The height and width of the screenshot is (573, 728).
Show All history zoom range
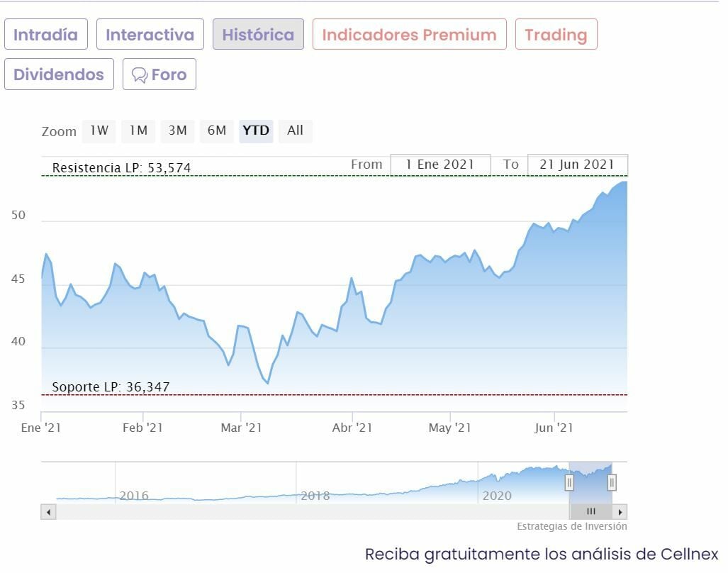295,130
